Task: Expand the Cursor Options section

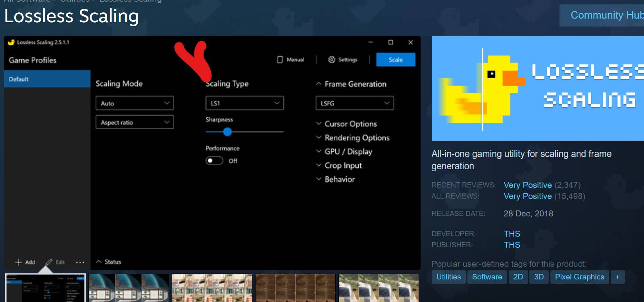Action: tap(319, 124)
